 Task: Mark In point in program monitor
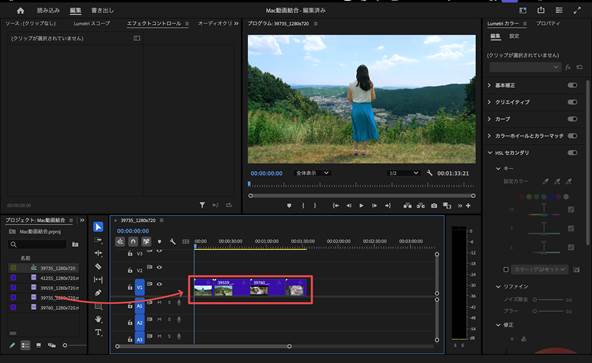[303, 205]
